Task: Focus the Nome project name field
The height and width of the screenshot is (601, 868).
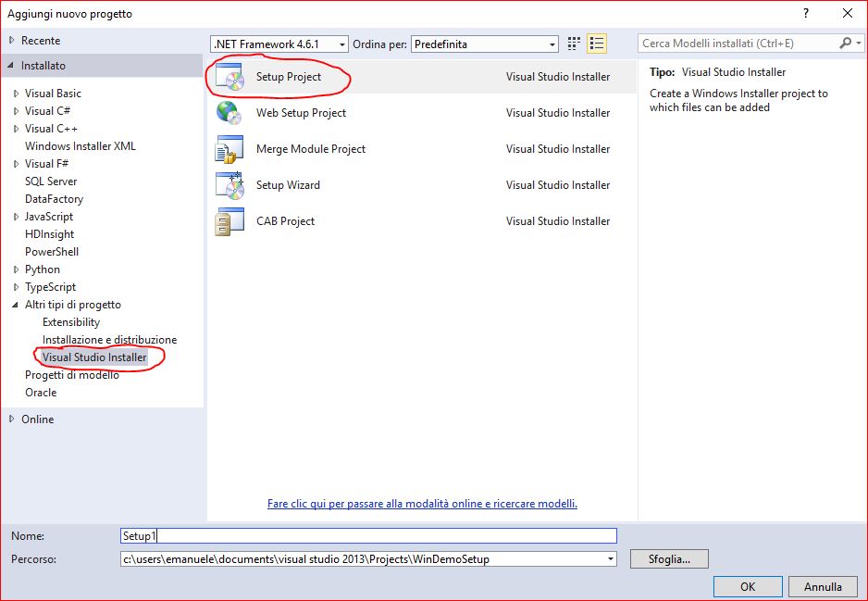Action: tap(368, 535)
